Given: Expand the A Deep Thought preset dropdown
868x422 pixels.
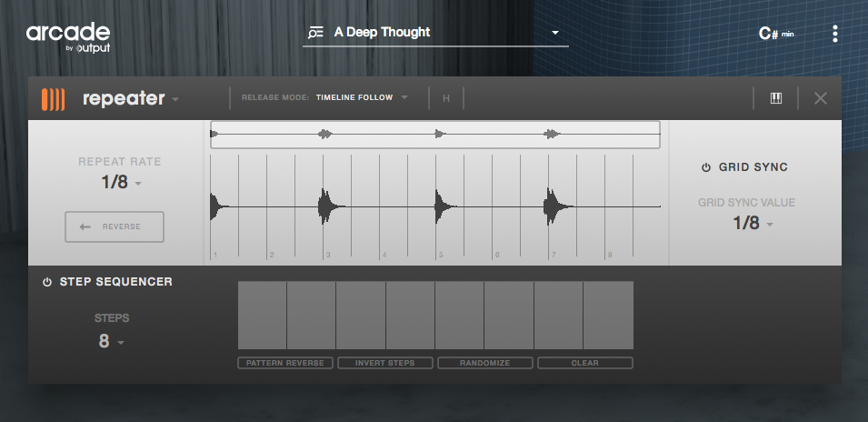Looking at the screenshot, I should tap(555, 33).
